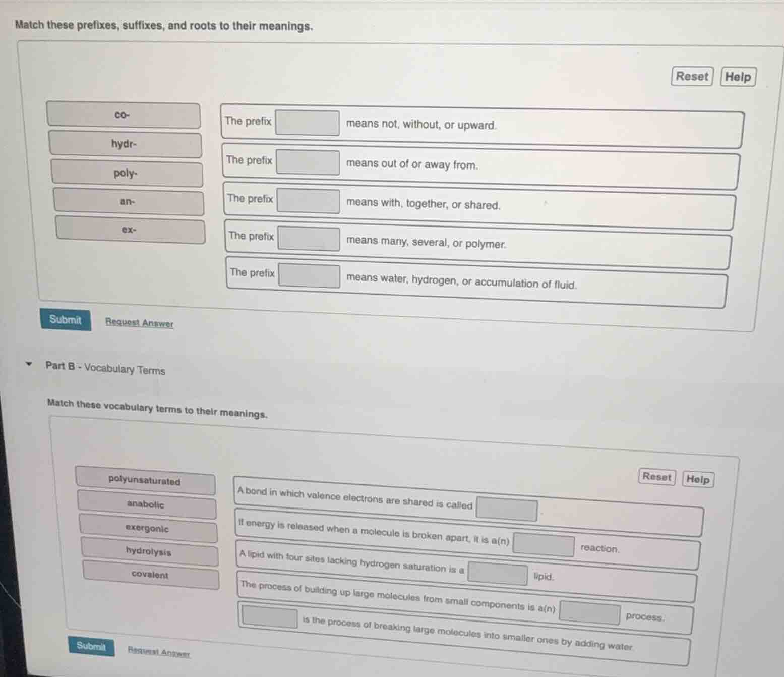The image size is (784, 677).
Task: Select the 'polyunsaturated' vocabulary tile
Action: (x=145, y=481)
